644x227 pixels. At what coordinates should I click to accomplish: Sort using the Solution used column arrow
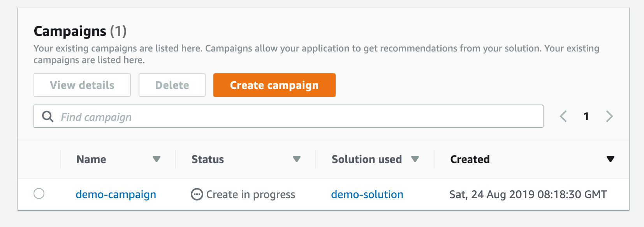(x=415, y=159)
